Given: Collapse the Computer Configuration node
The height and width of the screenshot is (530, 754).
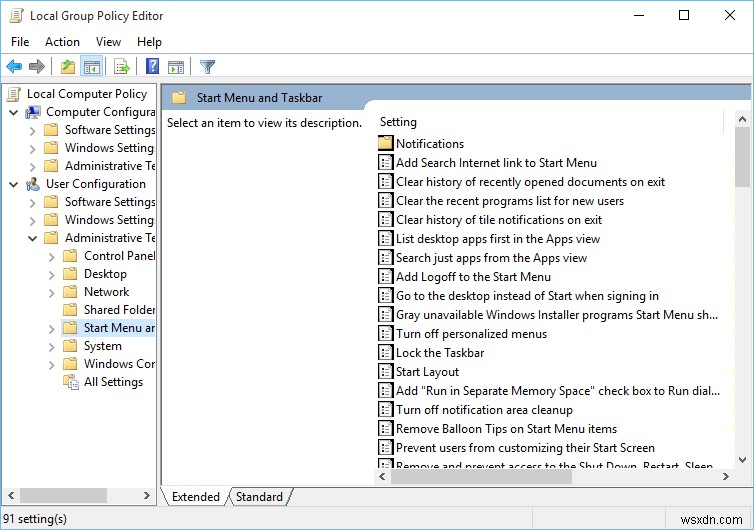Looking at the screenshot, I should tap(13, 113).
